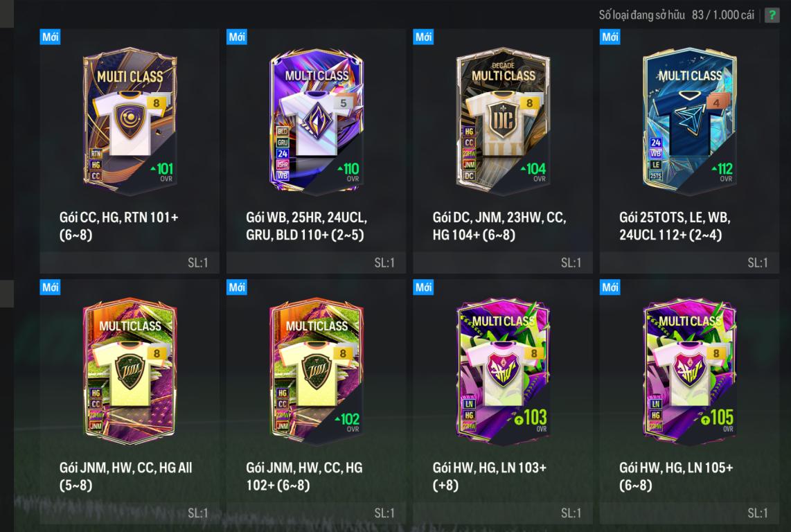Image resolution: width=791 pixels, height=532 pixels.
Task: Select the blue Multi Class 112 OVR card
Action: point(690,121)
